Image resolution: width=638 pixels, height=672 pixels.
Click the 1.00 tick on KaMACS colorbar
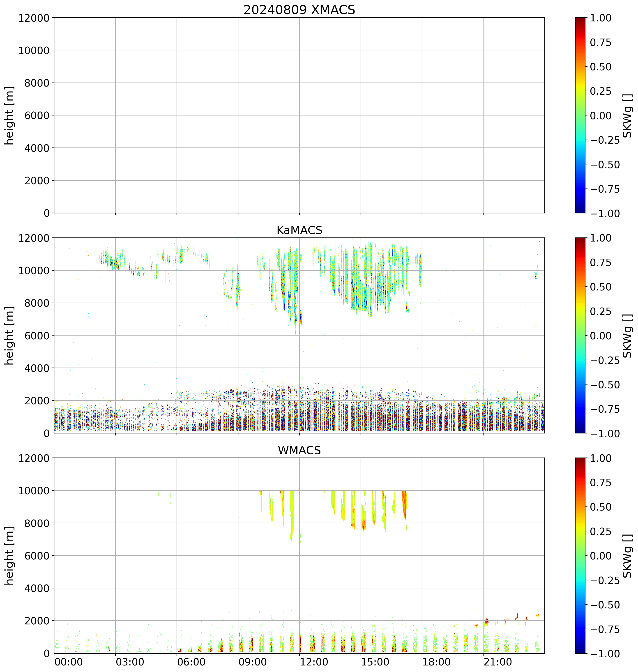pos(605,238)
